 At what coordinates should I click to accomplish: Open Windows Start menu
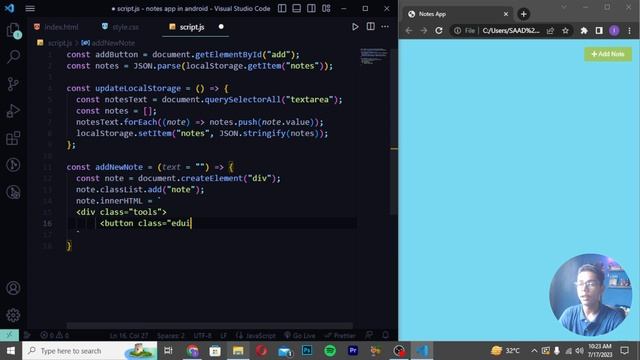(x=11, y=351)
